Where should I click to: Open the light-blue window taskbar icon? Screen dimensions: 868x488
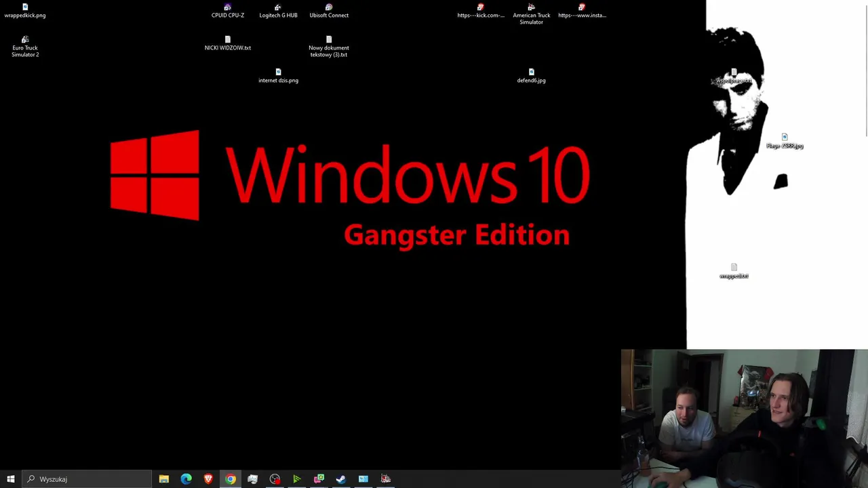[x=363, y=479]
